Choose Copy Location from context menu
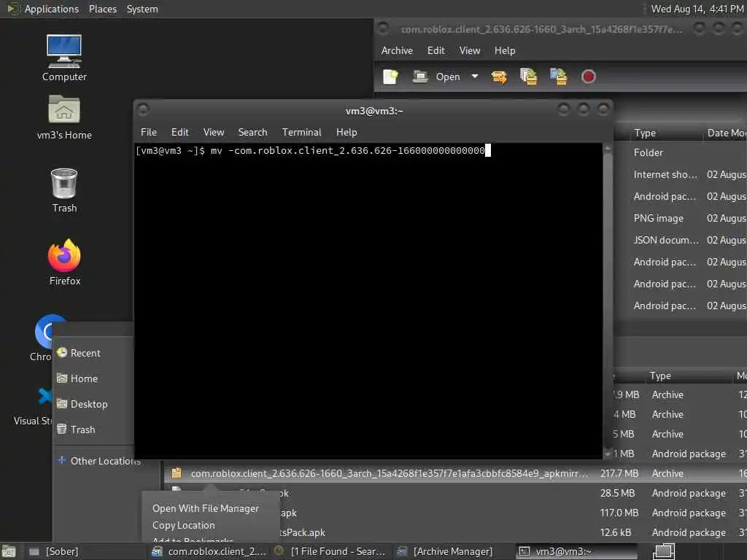This screenshot has width=747, height=560. click(x=183, y=525)
